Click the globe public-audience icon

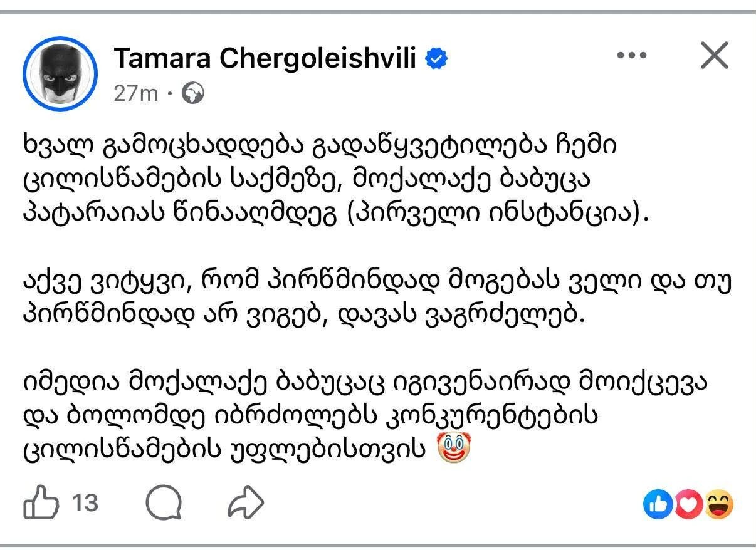193,94
